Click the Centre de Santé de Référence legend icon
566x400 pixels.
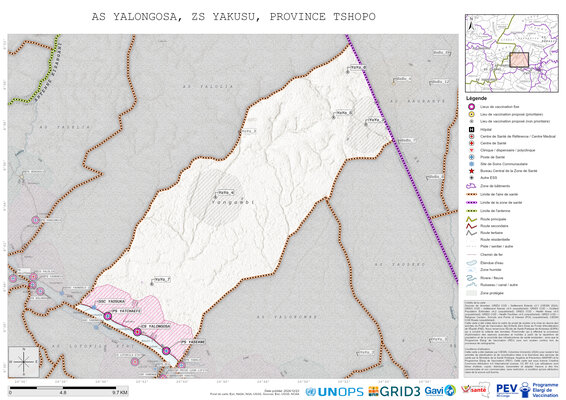(471, 136)
